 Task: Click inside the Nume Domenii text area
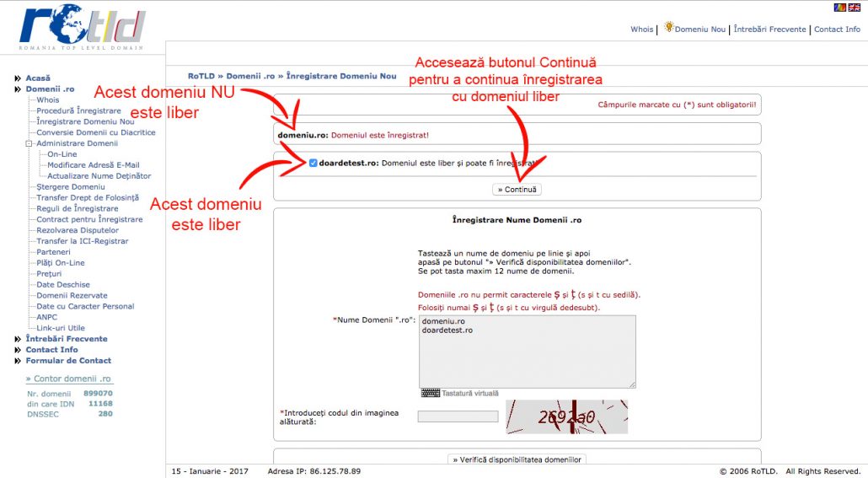(527, 352)
